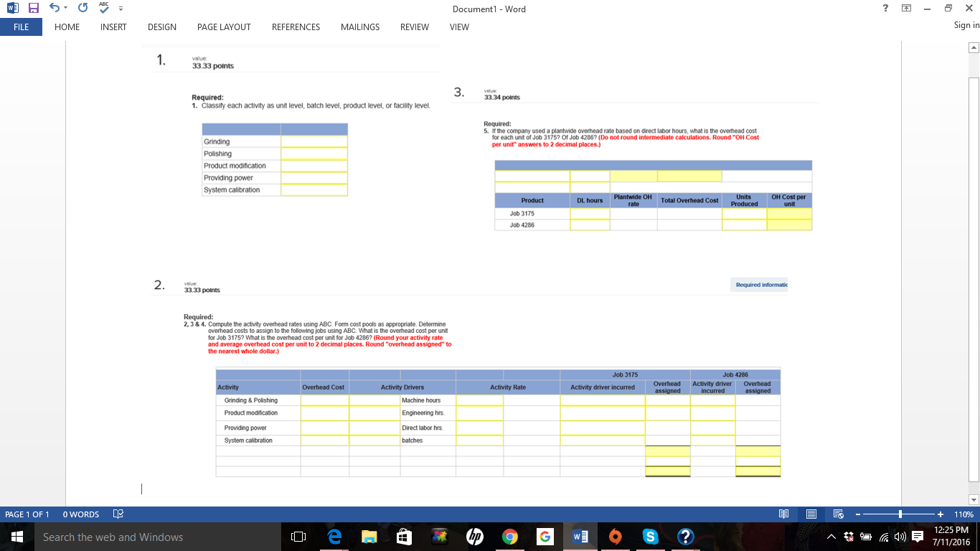Viewport: 980px width, 551px height.
Task: Click Sign in to Office account
Action: pyautogui.click(x=966, y=25)
